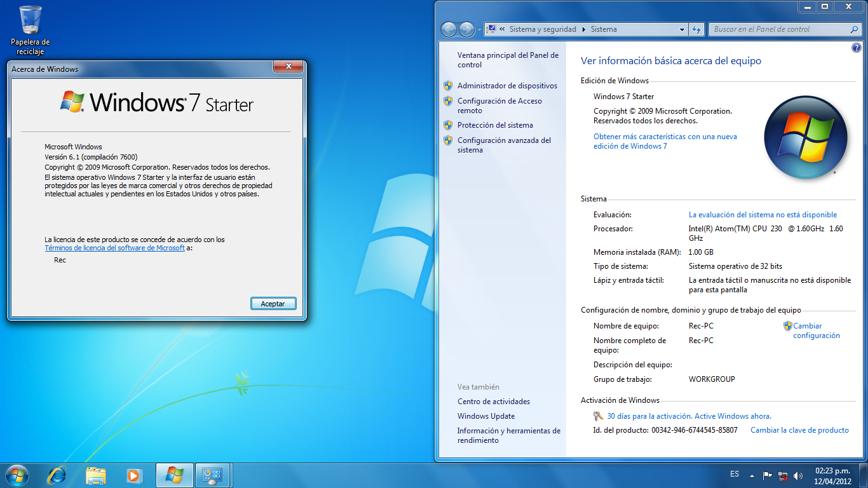This screenshot has height=488, width=868.
Task: Click the Sistema breadcrumb segment
Action: [x=604, y=29]
